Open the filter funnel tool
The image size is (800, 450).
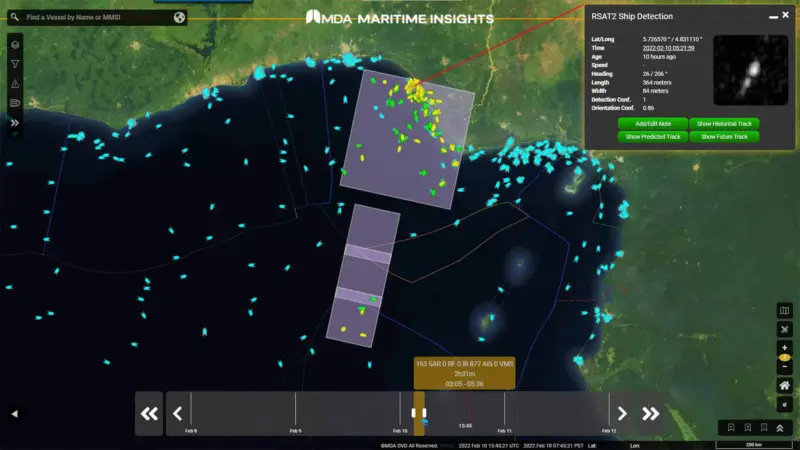[15, 64]
